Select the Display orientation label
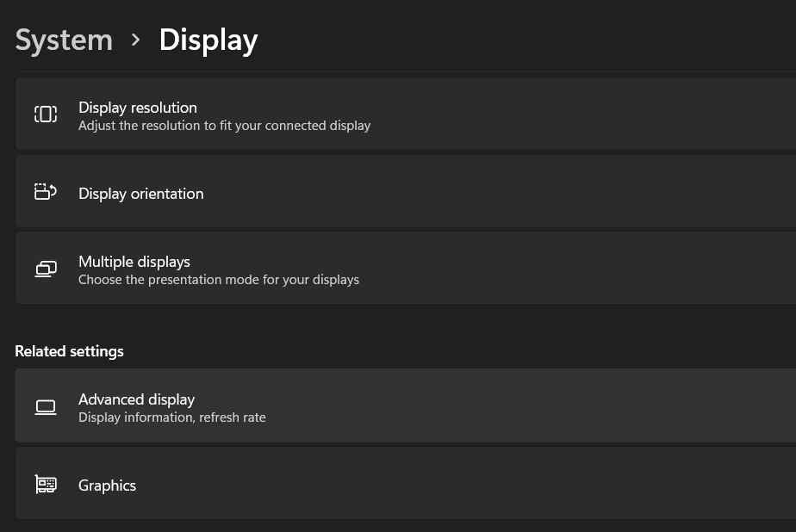 pyautogui.click(x=141, y=194)
